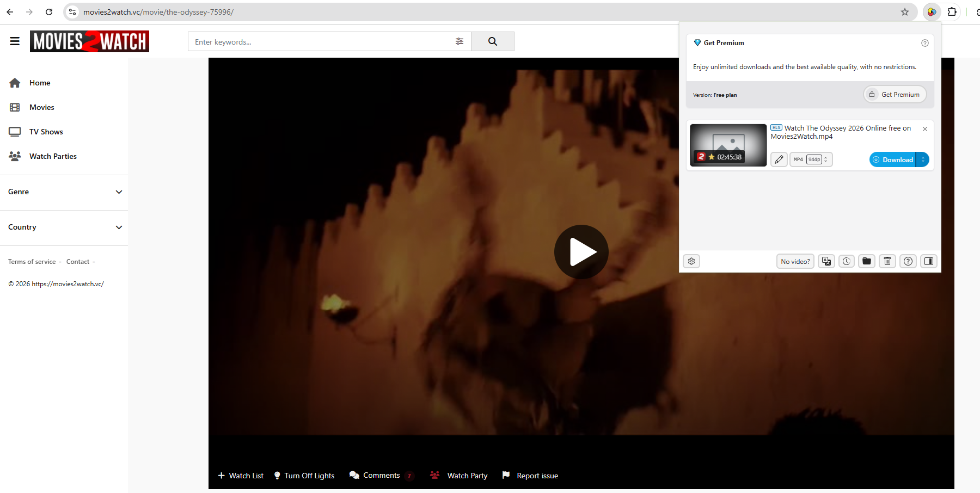Open the Download options arrow

pyautogui.click(x=923, y=159)
